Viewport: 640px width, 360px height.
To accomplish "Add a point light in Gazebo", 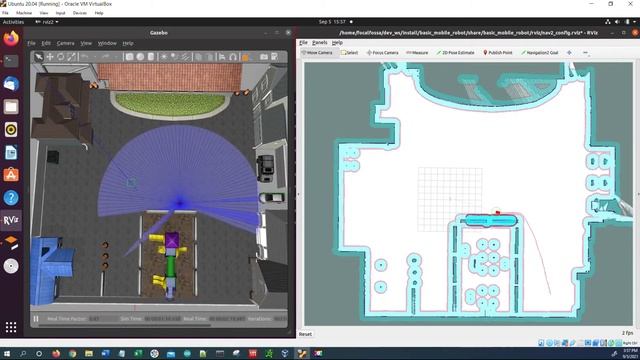I will coord(164,57).
